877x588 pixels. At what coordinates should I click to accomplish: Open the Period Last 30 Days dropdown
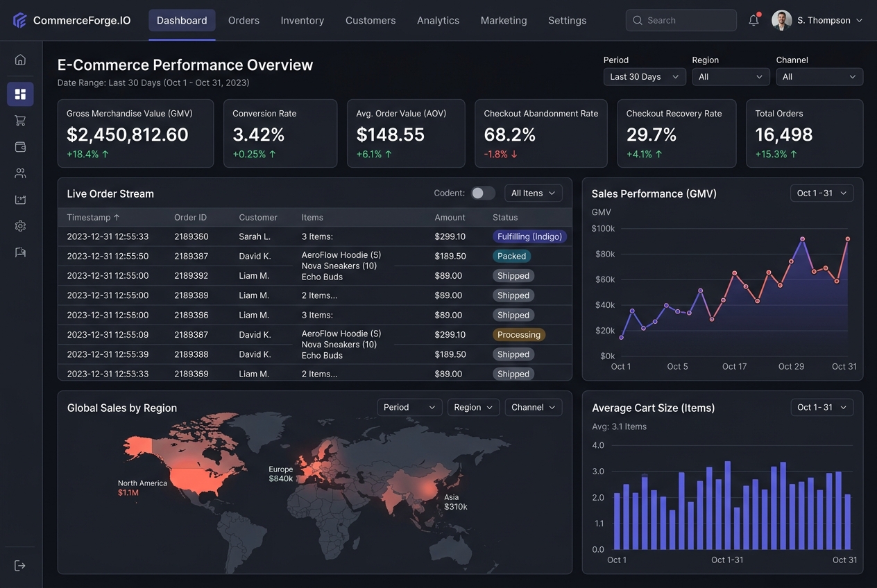pos(645,77)
